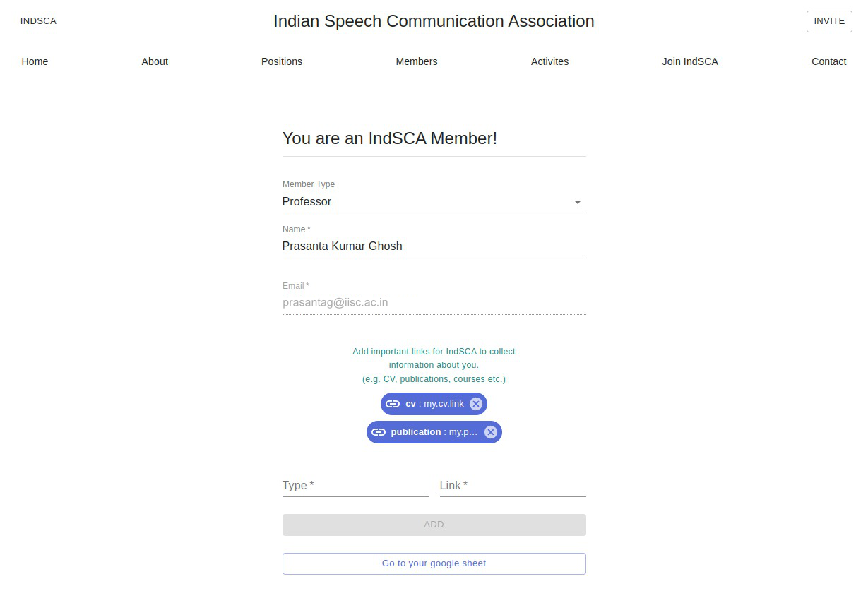868x603 pixels.
Task: Click link icon on cv chip
Action: pos(393,404)
